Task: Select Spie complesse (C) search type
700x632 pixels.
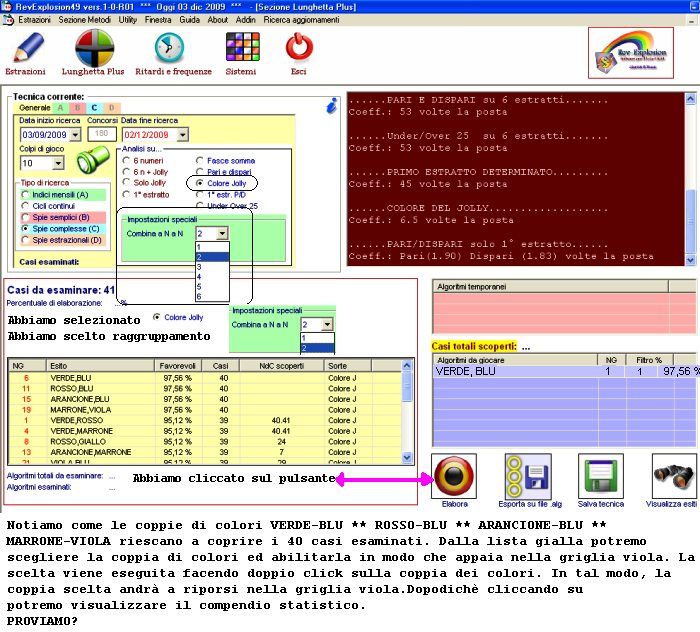Action: pos(25,229)
